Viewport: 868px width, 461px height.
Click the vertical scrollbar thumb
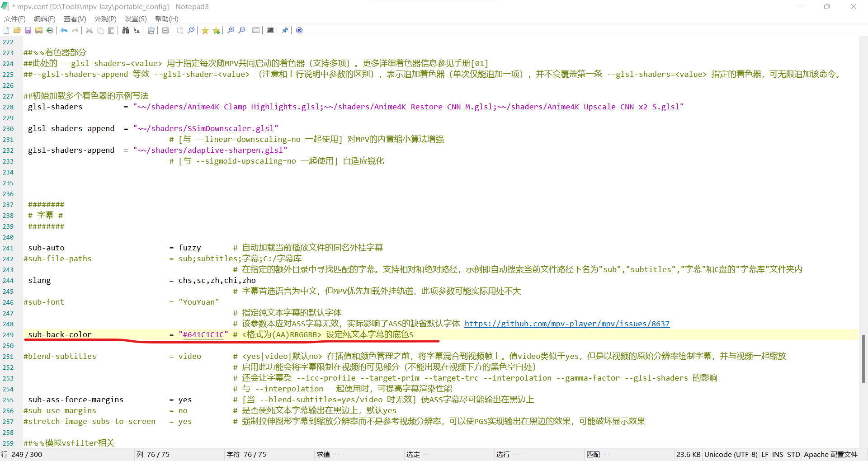[863, 359]
